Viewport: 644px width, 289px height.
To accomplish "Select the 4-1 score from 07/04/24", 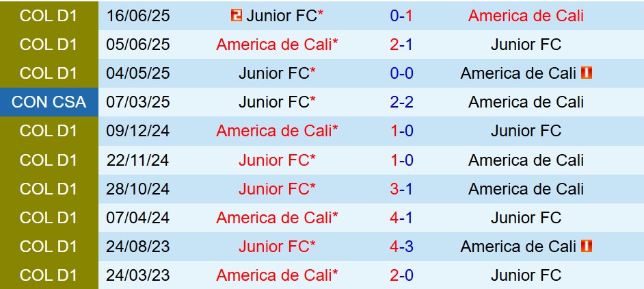I will point(401,218).
